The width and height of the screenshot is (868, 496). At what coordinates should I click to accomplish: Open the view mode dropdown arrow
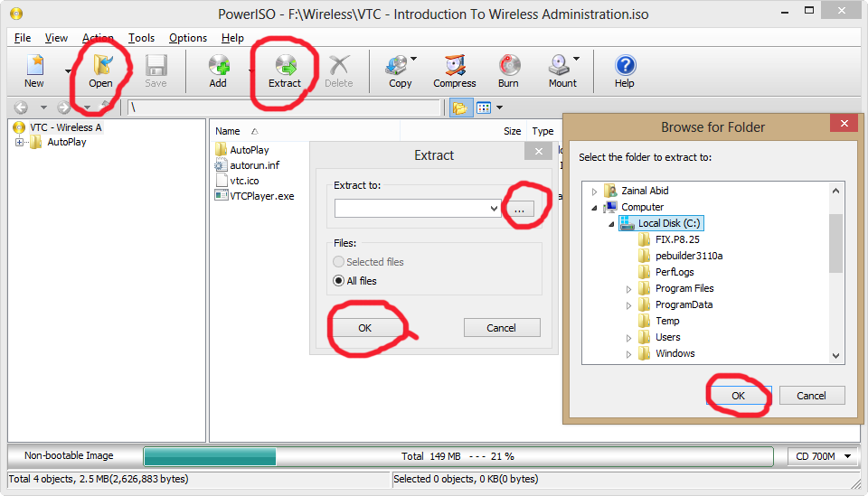[499, 108]
